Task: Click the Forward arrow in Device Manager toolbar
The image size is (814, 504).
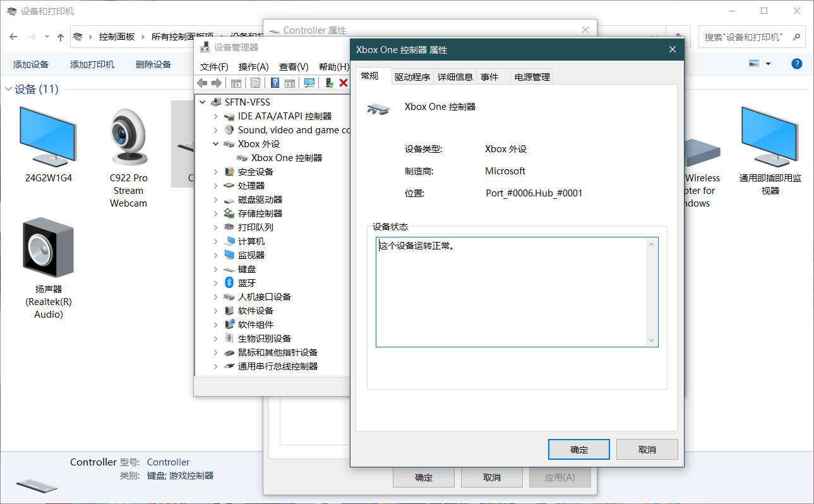Action: pos(217,83)
